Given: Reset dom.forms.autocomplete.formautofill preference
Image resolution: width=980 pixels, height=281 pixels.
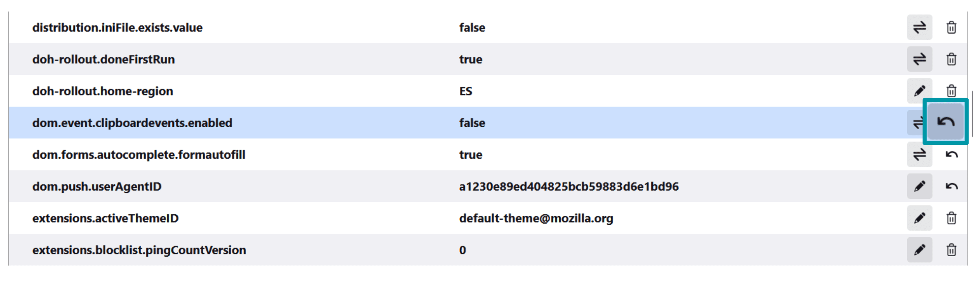Looking at the screenshot, I should click(x=951, y=155).
